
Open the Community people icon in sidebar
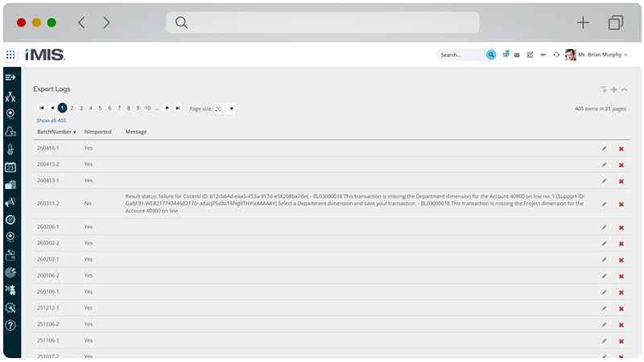10,97
